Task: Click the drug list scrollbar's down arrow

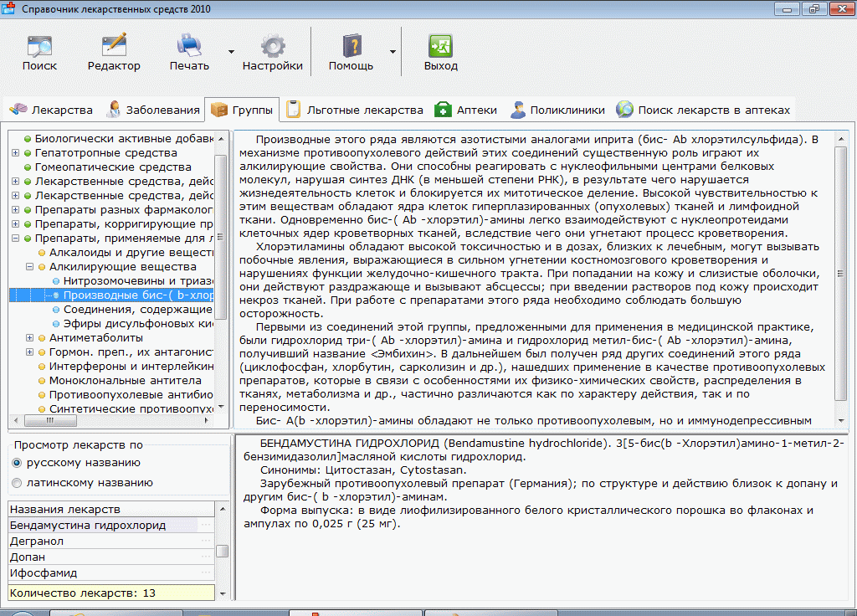Action: (x=223, y=593)
